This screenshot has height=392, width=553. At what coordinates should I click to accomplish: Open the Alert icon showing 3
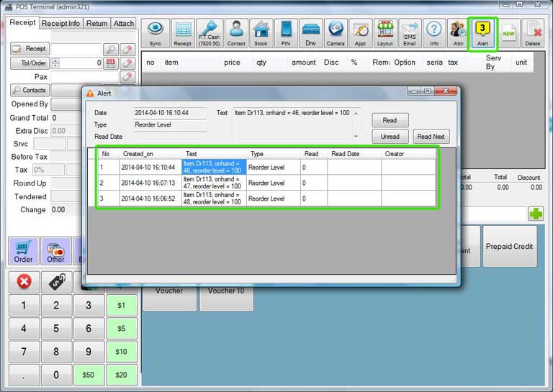click(482, 34)
